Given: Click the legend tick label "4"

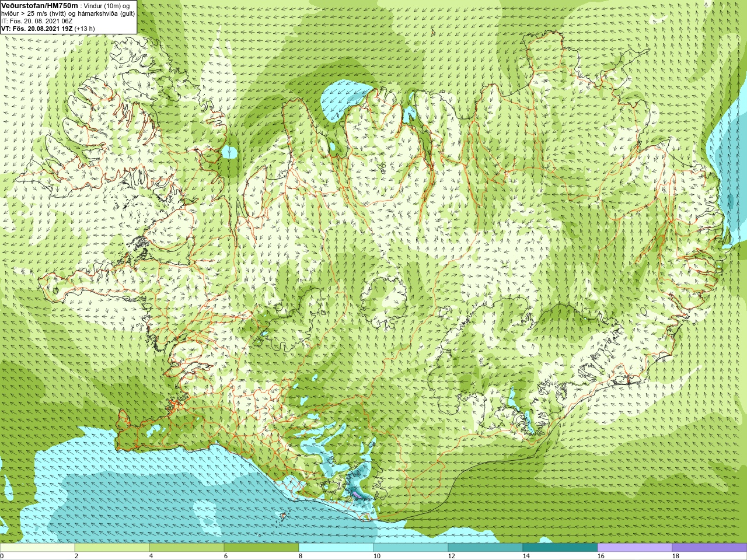Looking at the screenshot, I should (x=151, y=556).
